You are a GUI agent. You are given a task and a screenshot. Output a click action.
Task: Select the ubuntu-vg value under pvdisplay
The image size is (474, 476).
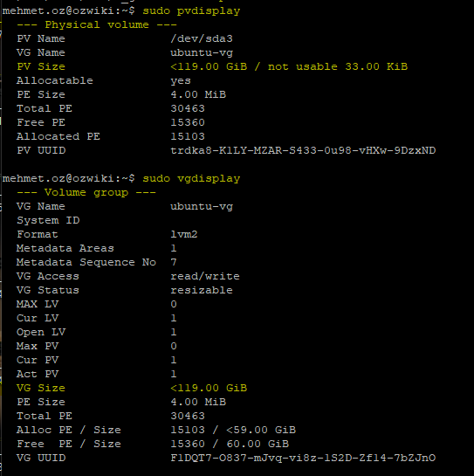click(202, 52)
